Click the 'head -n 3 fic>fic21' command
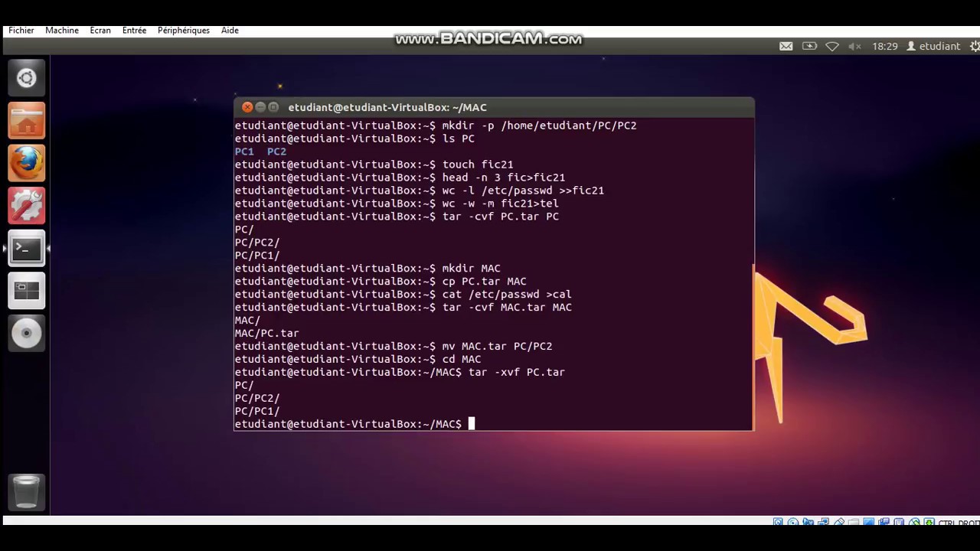The width and height of the screenshot is (980, 551). [x=504, y=178]
